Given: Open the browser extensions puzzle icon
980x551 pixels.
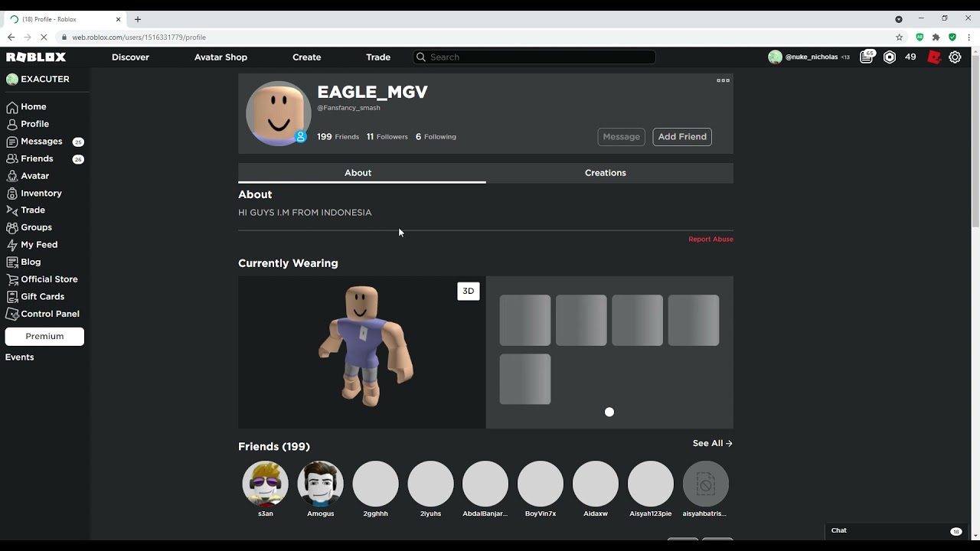Looking at the screenshot, I should point(936,37).
